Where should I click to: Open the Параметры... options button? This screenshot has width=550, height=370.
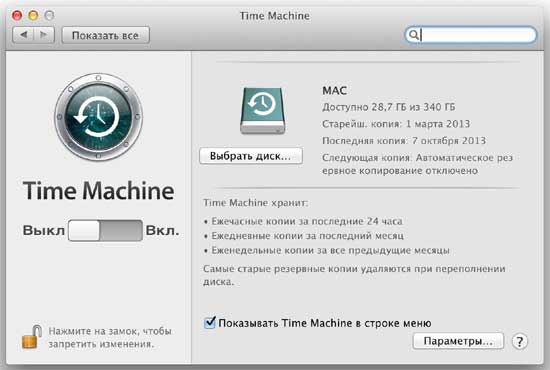458,341
